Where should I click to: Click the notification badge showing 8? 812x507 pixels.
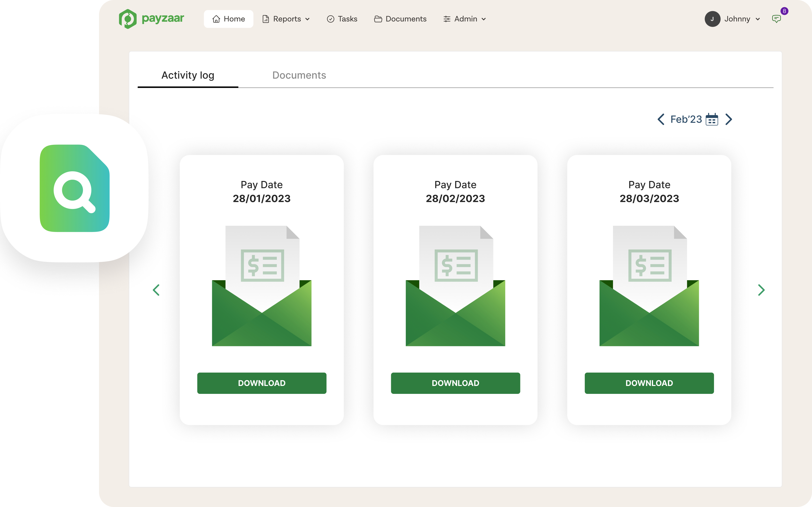[x=785, y=11]
